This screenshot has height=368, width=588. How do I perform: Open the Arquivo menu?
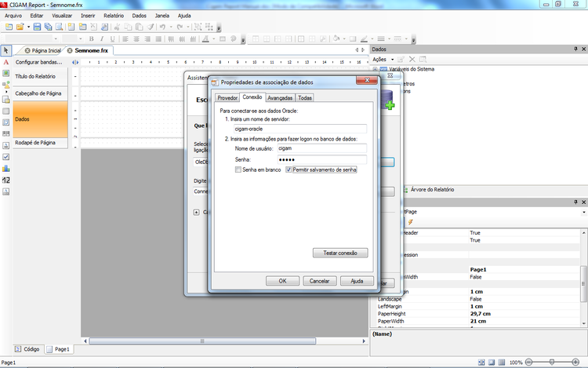[x=13, y=16]
